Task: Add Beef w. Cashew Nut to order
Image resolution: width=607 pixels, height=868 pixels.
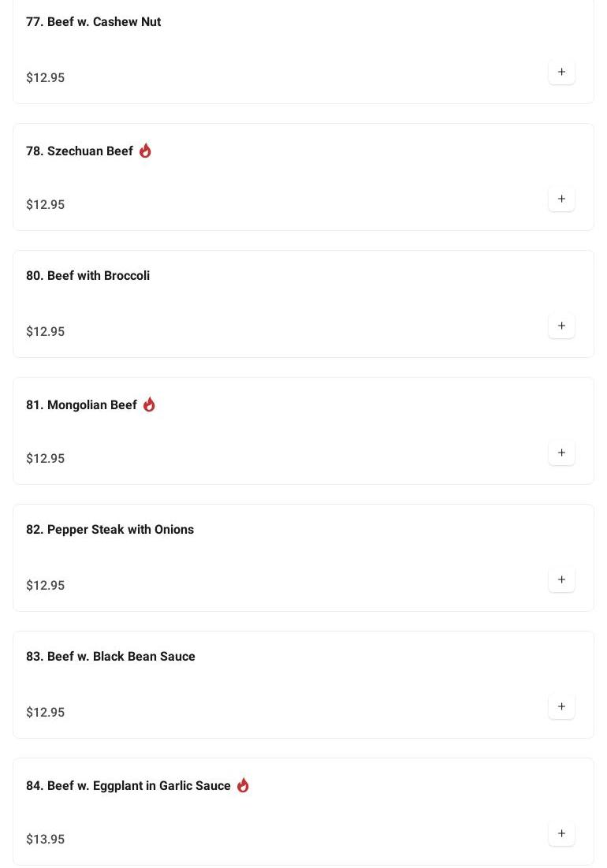Action: (x=561, y=72)
